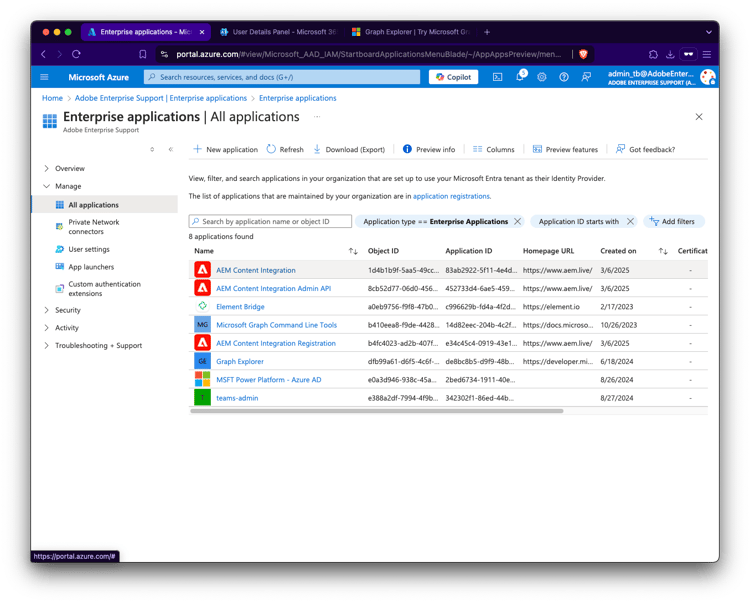
Task: Switch to User Details Panel browser tab
Action: coord(278,32)
